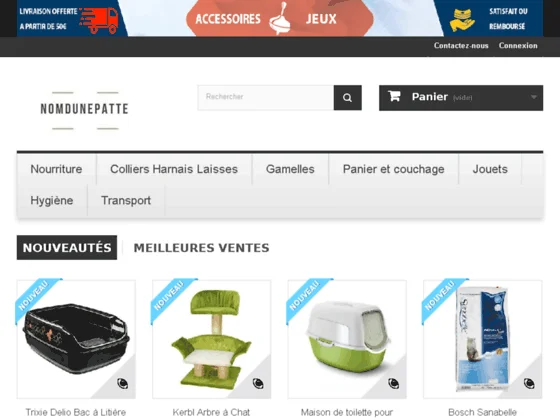560x420 pixels.
Task: Open the Panier et couchage category
Action: pyautogui.click(x=394, y=169)
